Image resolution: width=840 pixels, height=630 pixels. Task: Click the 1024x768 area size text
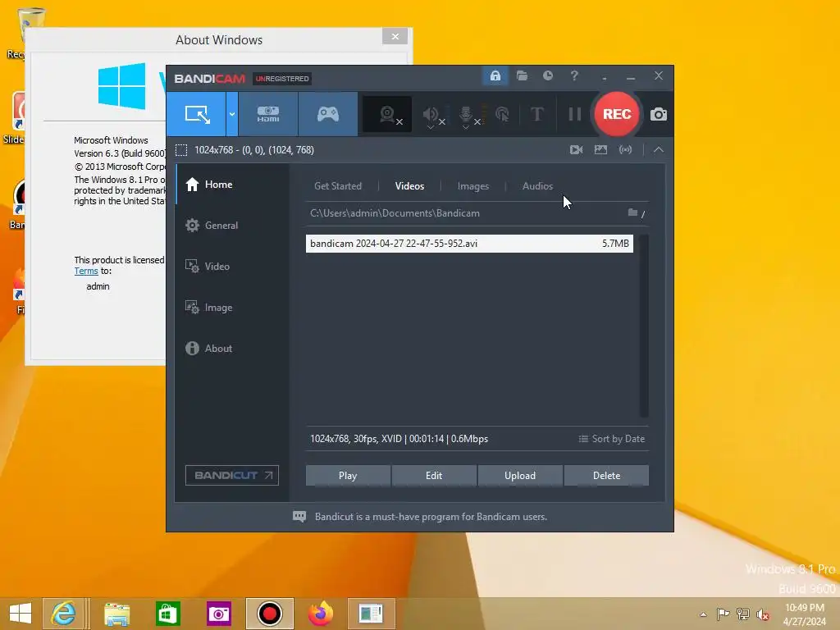[x=254, y=150]
